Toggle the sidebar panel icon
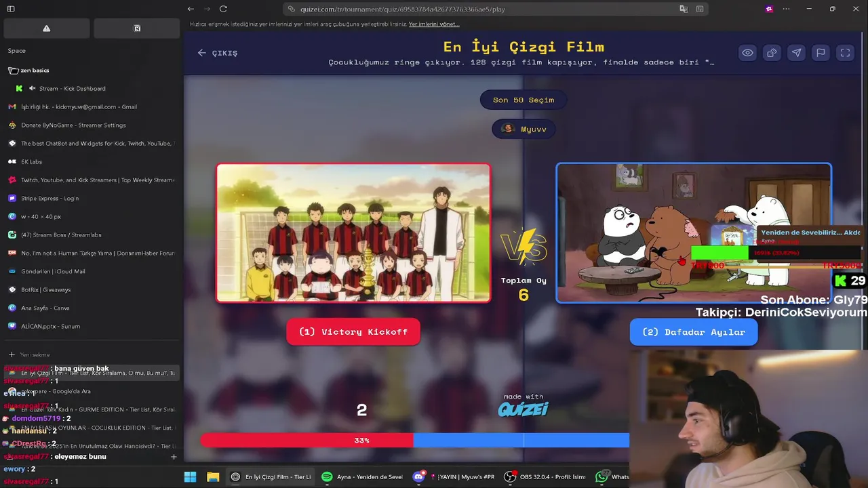Viewport: 868px width, 488px height. click(x=11, y=9)
